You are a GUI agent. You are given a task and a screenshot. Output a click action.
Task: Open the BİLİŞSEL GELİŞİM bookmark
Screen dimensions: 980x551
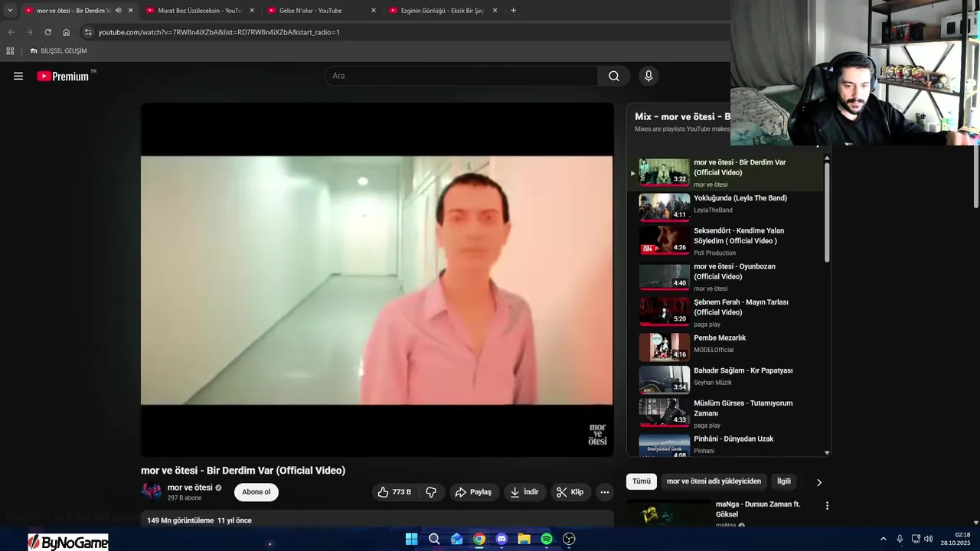point(58,51)
